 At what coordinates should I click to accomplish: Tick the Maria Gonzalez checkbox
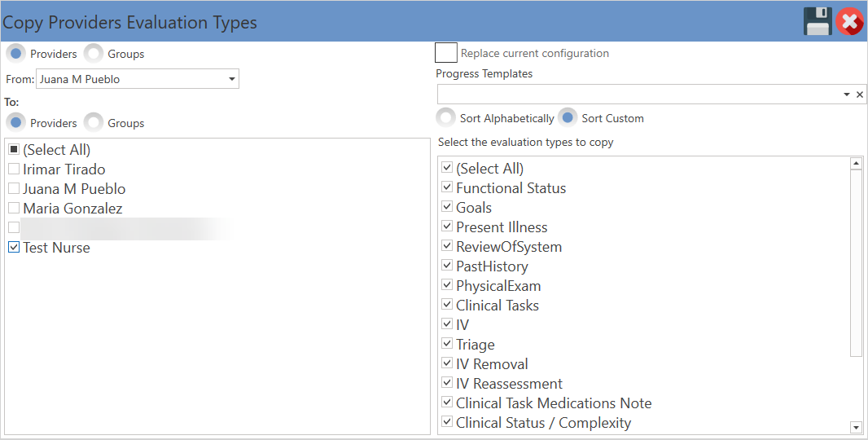pyautogui.click(x=14, y=209)
